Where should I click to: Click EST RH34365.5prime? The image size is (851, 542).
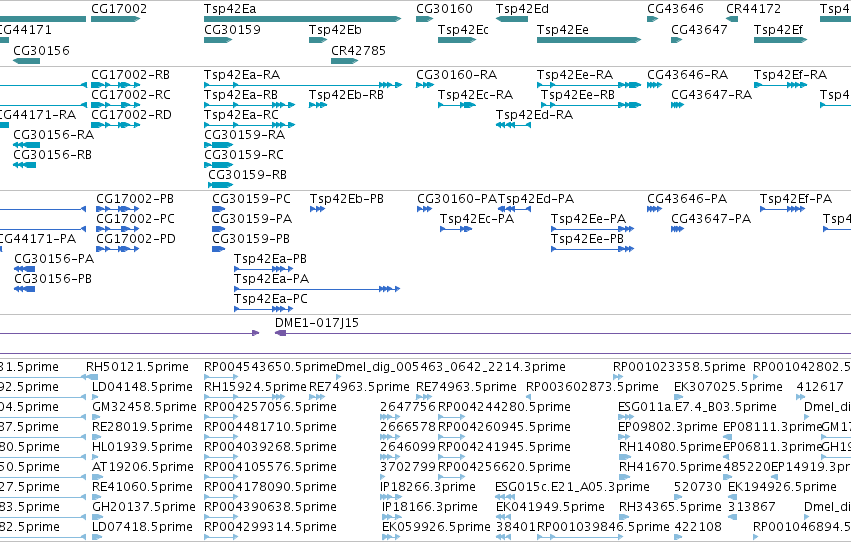tap(670, 507)
